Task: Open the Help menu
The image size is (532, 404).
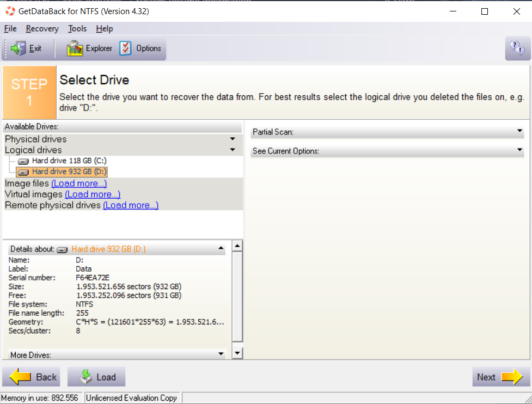Action: pos(104,29)
